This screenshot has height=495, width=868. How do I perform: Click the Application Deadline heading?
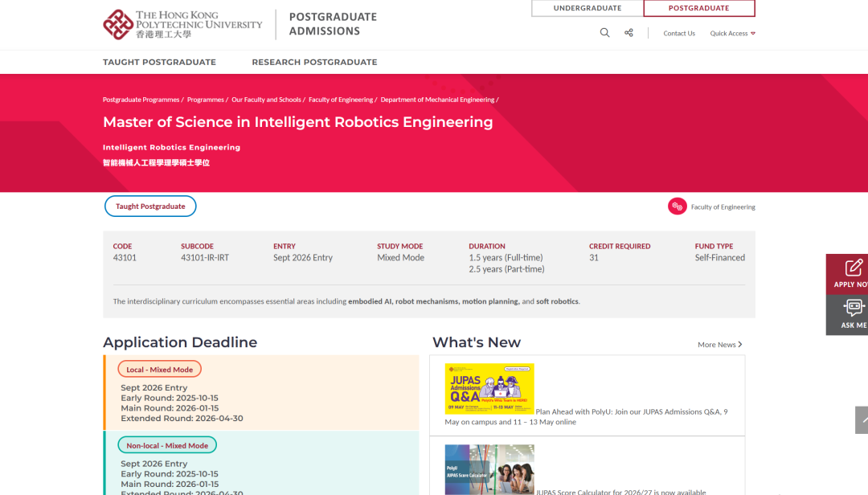tap(180, 342)
